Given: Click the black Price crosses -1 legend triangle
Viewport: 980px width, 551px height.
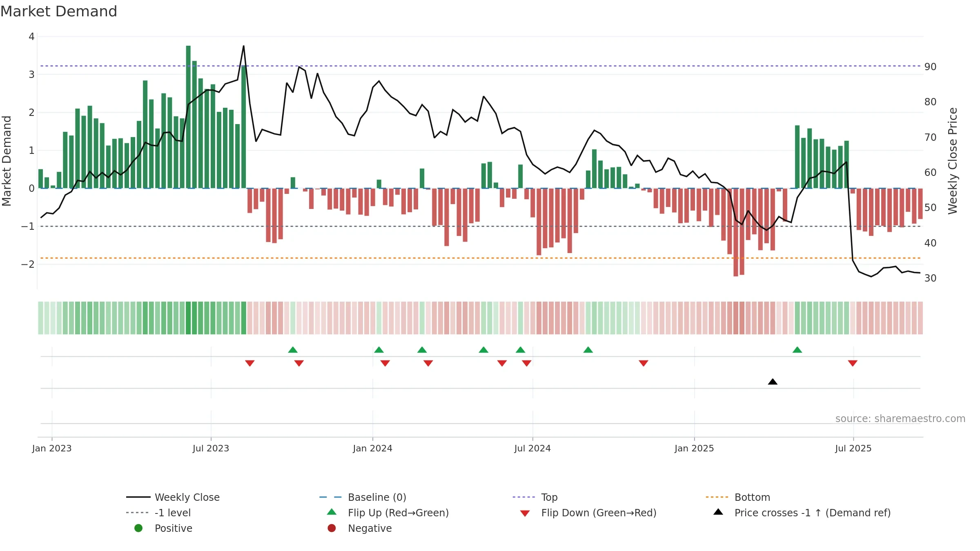Looking at the screenshot, I should coord(718,512).
